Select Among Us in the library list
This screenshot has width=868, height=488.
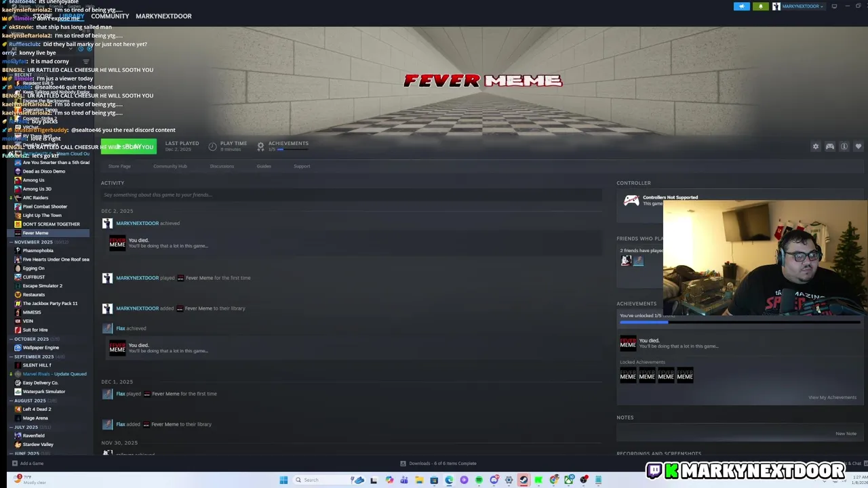[x=33, y=180]
